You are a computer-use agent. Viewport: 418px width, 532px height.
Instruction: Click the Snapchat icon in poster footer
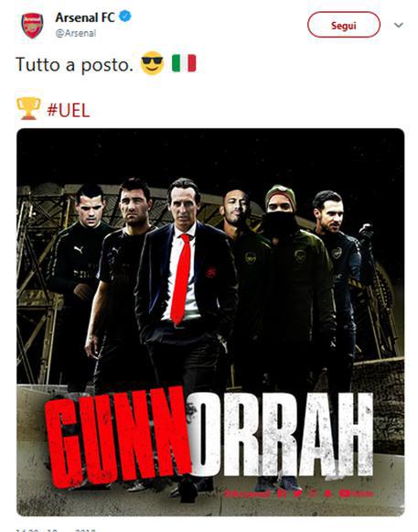[328, 494]
